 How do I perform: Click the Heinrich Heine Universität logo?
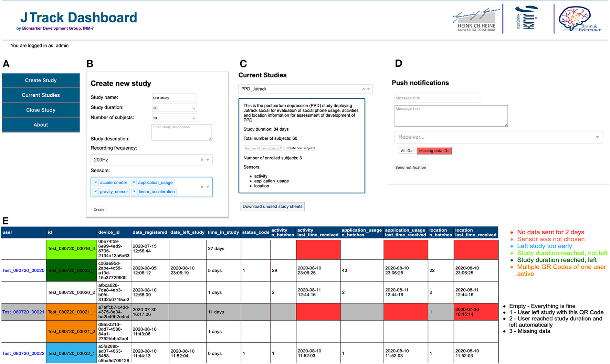point(477,19)
